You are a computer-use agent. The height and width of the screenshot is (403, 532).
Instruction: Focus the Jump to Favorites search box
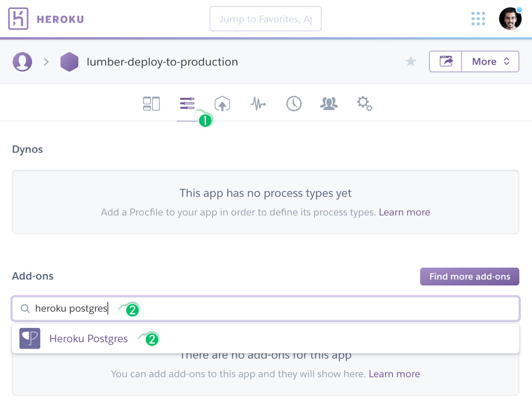266,19
